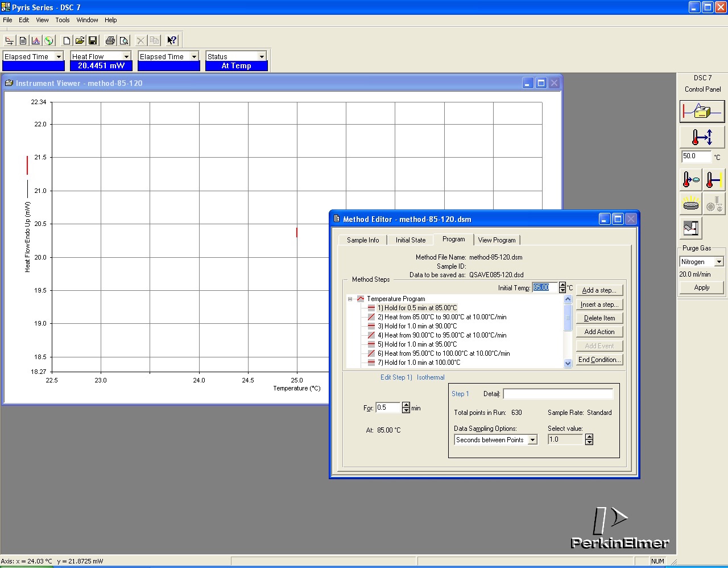Click the Print Preview magnifier icon
Image resolution: width=728 pixels, height=568 pixels.
coord(123,40)
